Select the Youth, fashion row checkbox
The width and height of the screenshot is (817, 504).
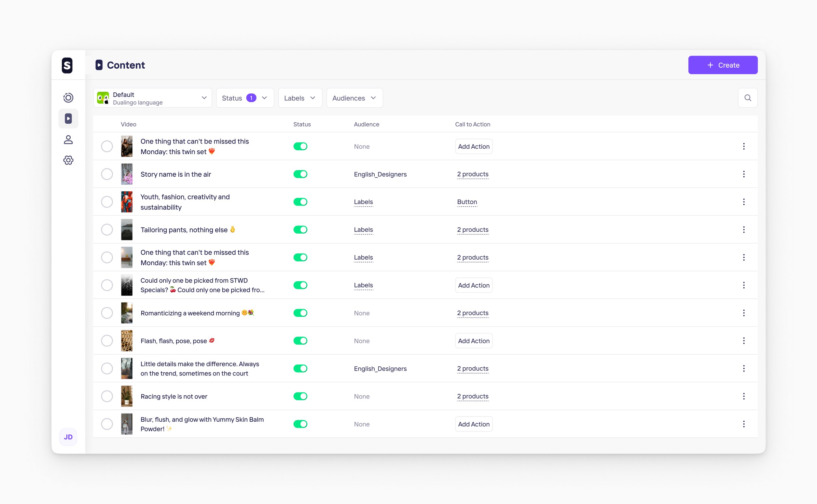pyautogui.click(x=107, y=202)
